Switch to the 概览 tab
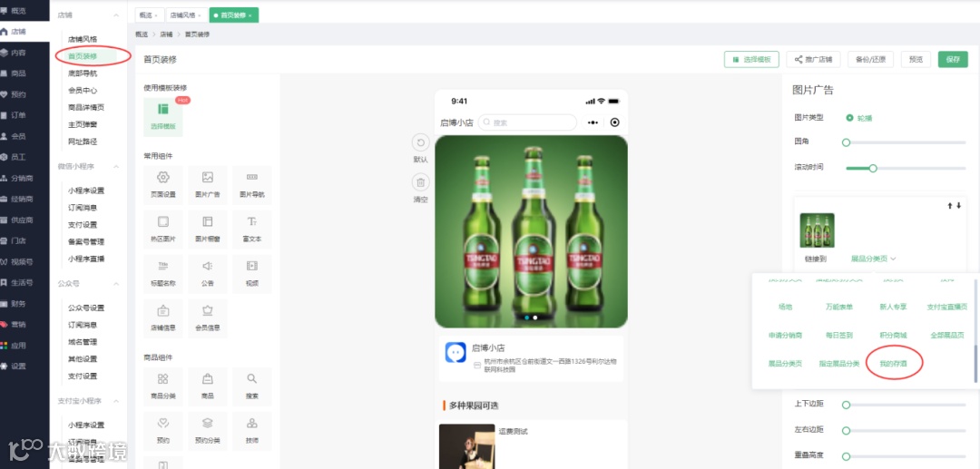This screenshot has width=980, height=469. pos(145,15)
